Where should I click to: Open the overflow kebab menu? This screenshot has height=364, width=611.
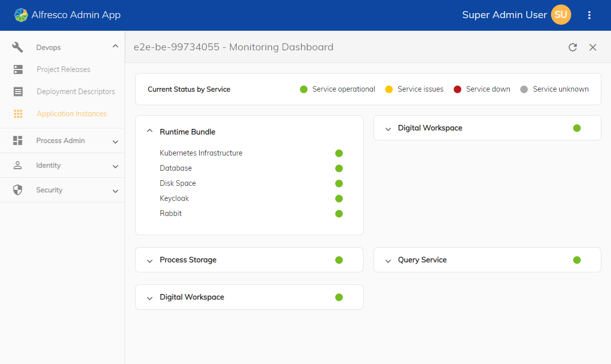click(x=589, y=15)
